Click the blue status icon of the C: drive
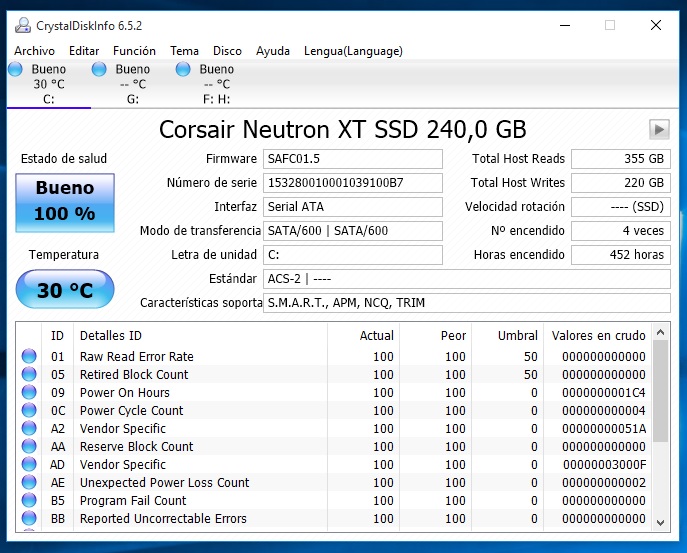Viewport: 687px width, 553px height. pos(15,69)
